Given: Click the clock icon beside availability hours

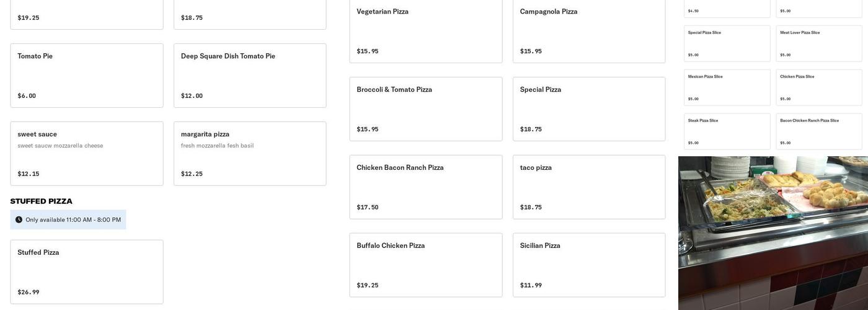Looking at the screenshot, I should tap(19, 219).
